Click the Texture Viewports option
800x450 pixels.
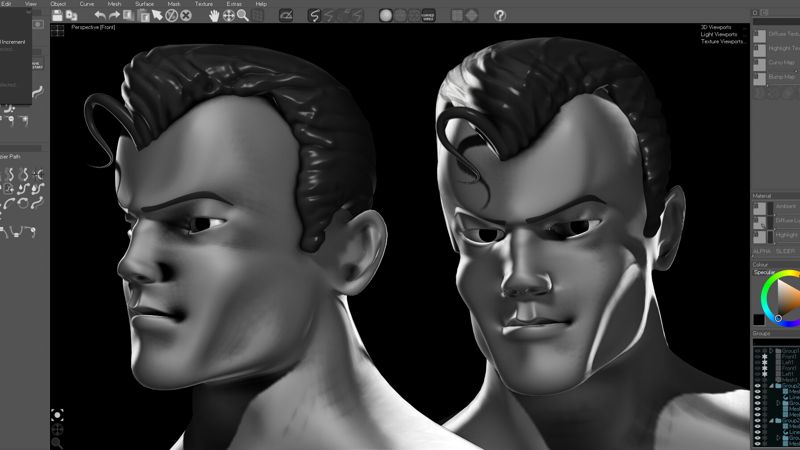point(722,41)
